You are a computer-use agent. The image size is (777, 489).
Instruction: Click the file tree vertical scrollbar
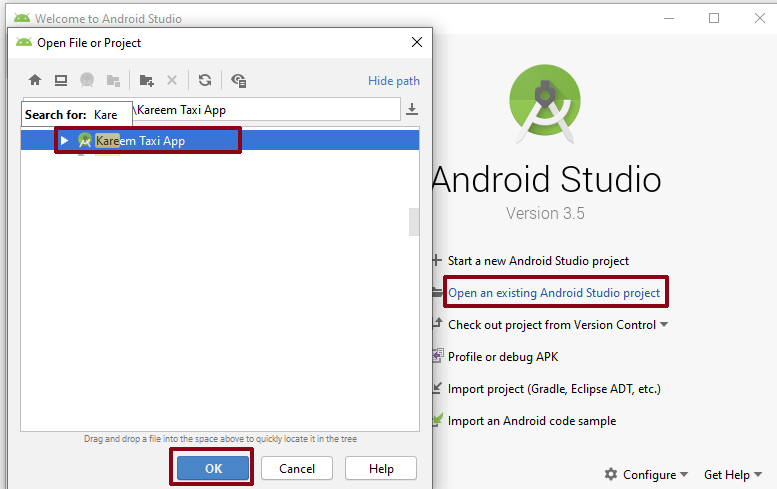tap(414, 222)
